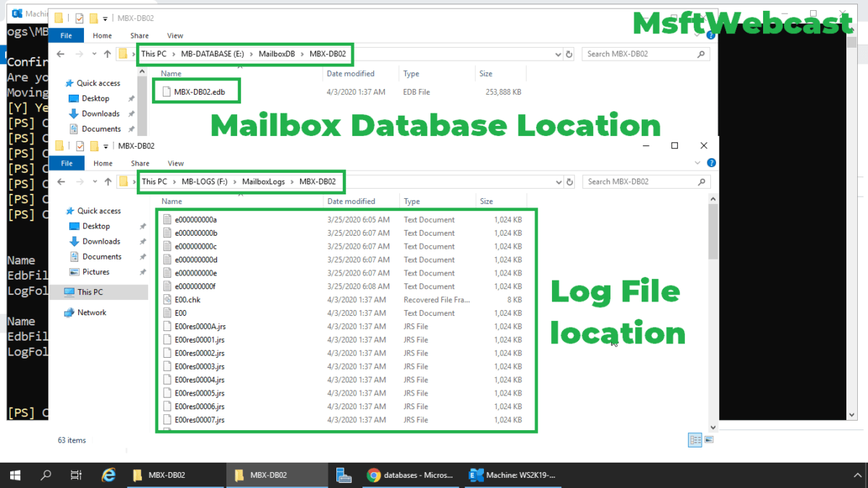868x488 pixels.
Task: Create a new folder via Quick Access Toolbar
Action: click(93, 145)
